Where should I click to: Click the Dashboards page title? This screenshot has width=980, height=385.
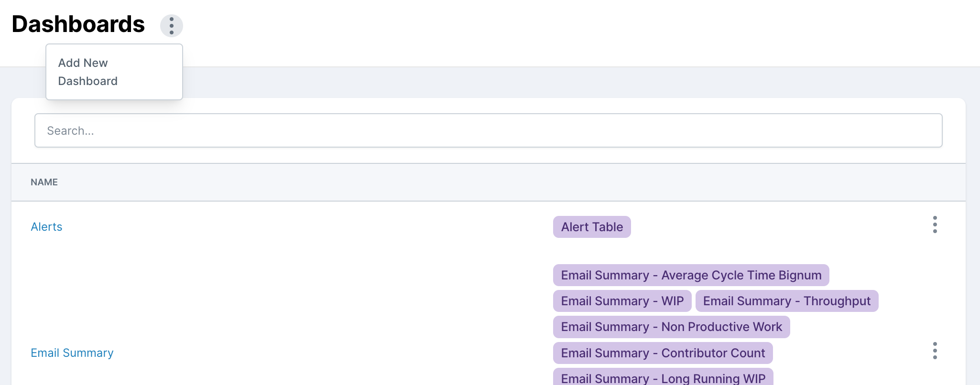pos(78,24)
